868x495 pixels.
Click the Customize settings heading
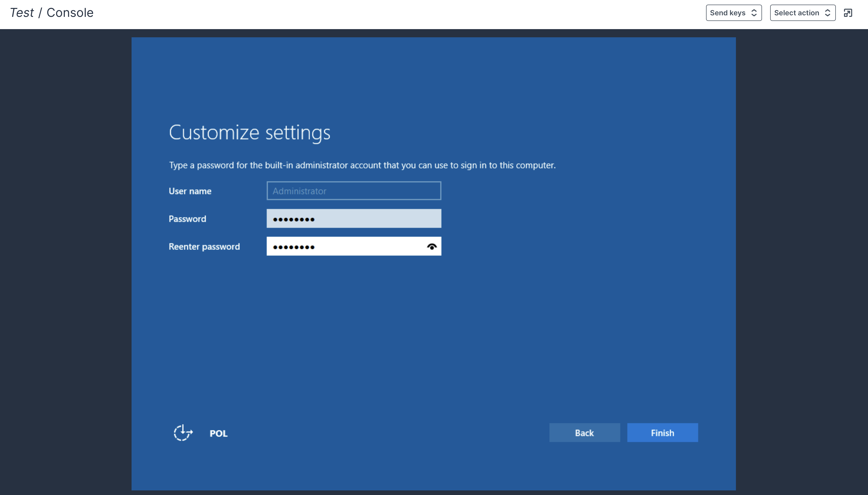tap(249, 132)
